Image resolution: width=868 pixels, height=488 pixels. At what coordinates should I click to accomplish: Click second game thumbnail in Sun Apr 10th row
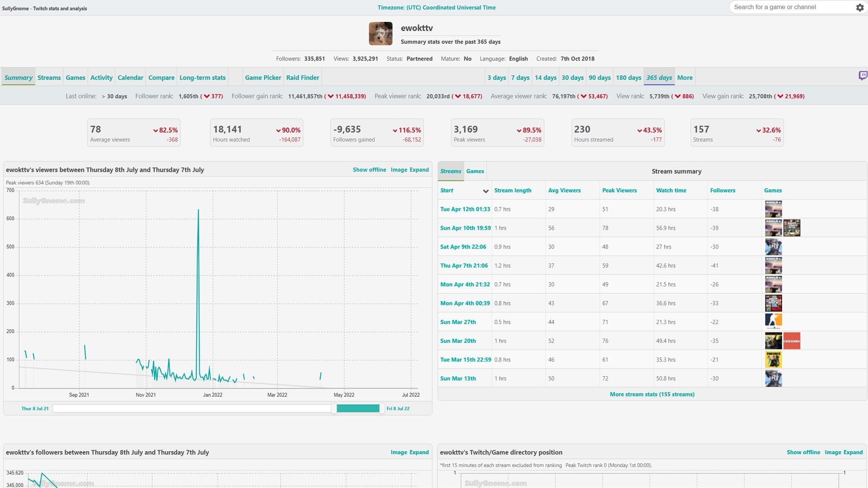(x=791, y=228)
